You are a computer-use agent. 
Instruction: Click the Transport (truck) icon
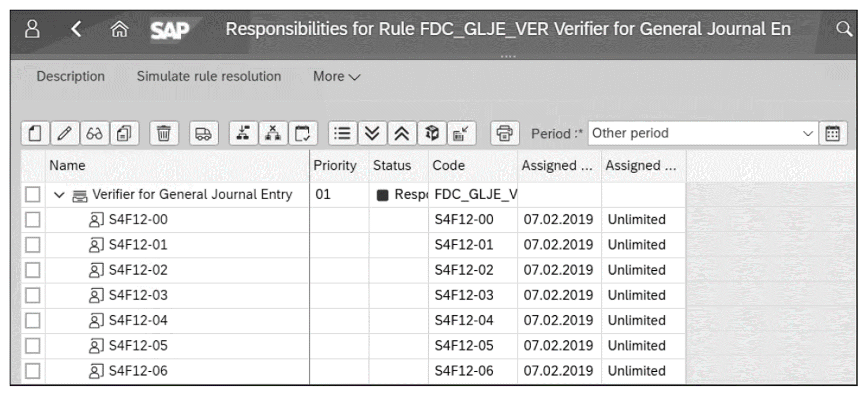pos(204,133)
